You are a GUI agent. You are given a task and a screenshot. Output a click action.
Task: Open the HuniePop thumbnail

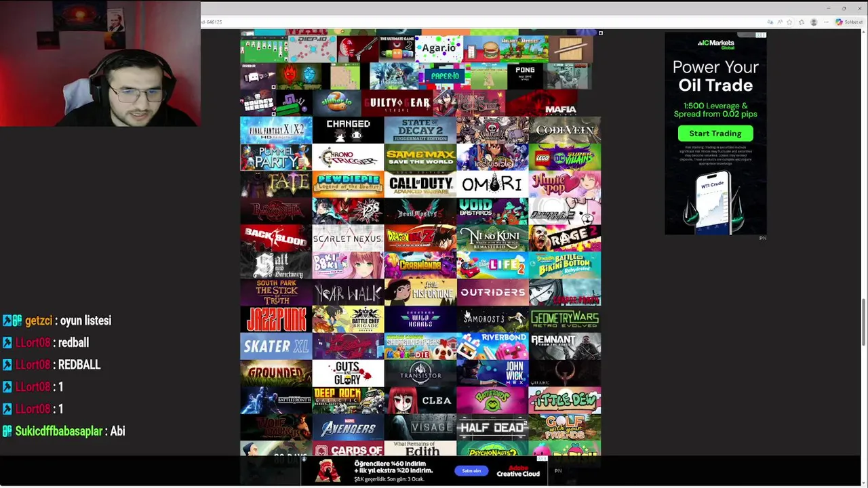(x=565, y=184)
